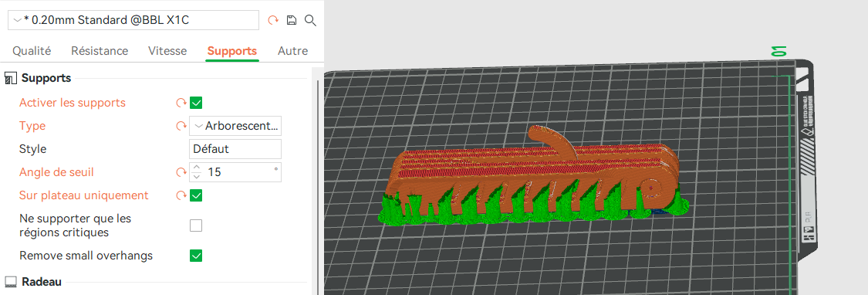Viewport: 868px width, 295px height.
Task: Open the Arborescent support type dropdown
Action: pyautogui.click(x=235, y=126)
